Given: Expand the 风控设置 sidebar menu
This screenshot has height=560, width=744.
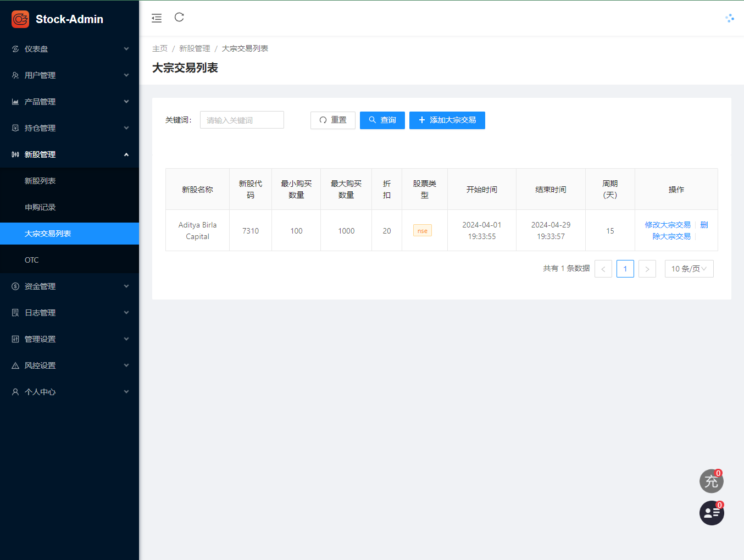Looking at the screenshot, I should [69, 365].
